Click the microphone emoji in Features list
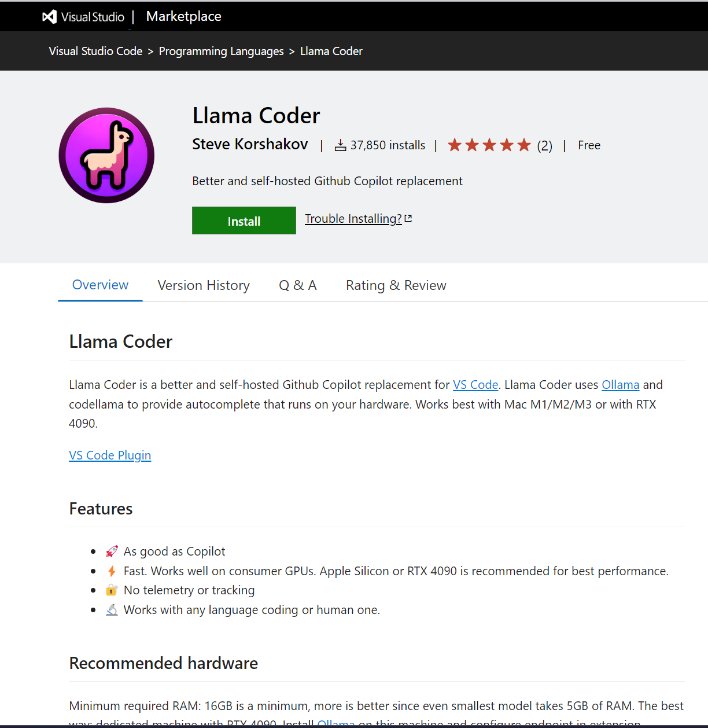The height and width of the screenshot is (728, 708). point(112,609)
